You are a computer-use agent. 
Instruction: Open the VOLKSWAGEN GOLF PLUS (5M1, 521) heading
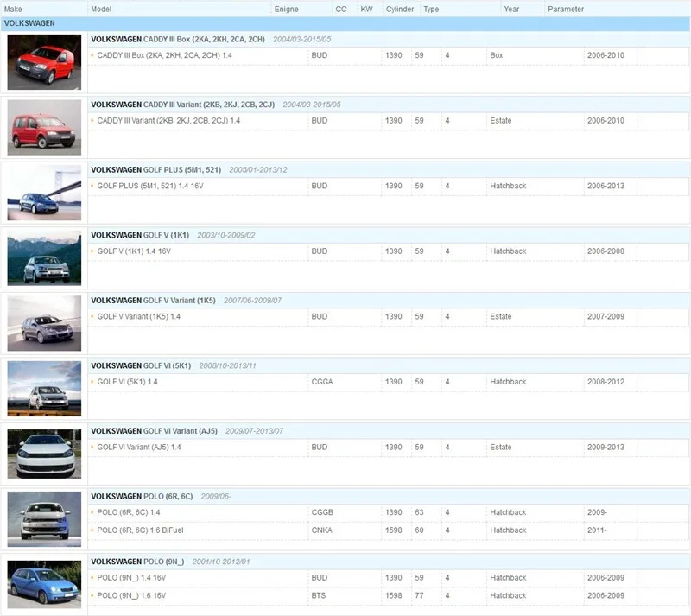coord(156,169)
